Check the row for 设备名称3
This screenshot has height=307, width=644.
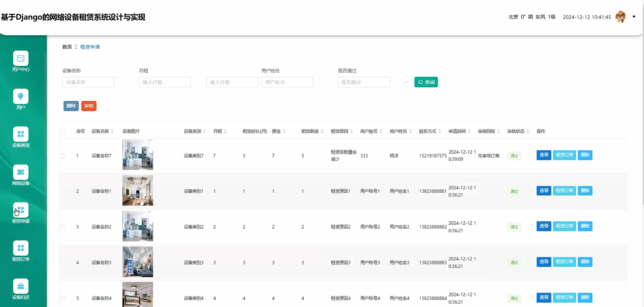click(x=63, y=263)
